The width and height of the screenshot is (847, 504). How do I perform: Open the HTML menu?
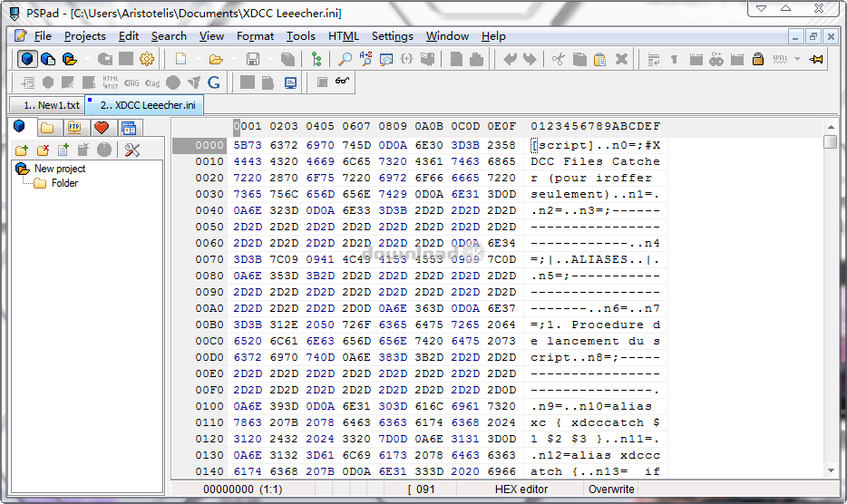(x=343, y=36)
